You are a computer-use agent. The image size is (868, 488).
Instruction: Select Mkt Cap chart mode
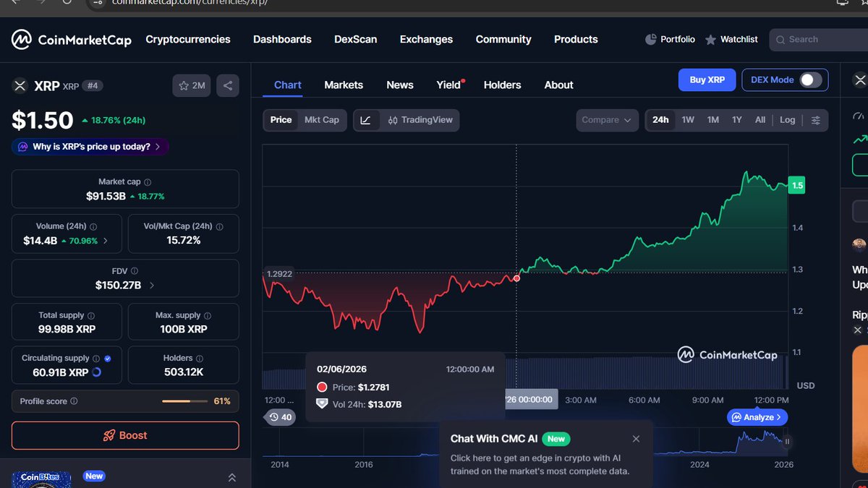322,120
